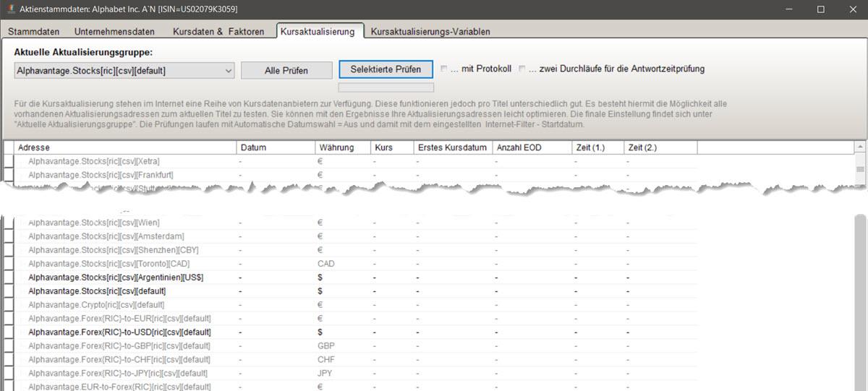Tick the checkbox for the Stocks [Argentinien][US$] row
Image resolution: width=868 pixels, height=391 pixels.
(x=9, y=278)
